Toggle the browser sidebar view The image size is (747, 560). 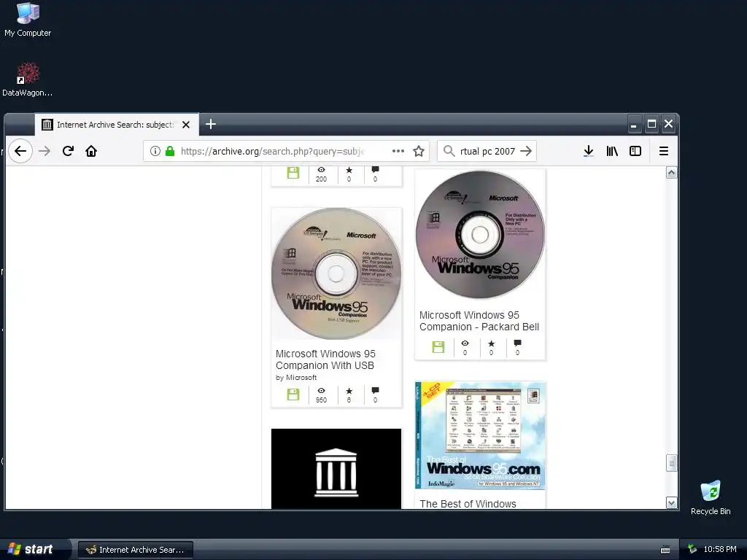coord(635,151)
